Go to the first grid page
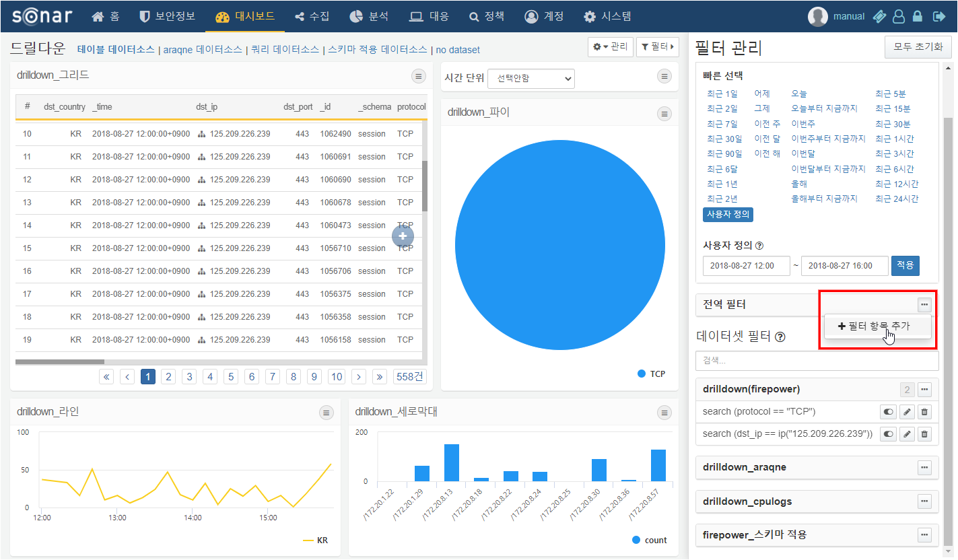 click(106, 376)
